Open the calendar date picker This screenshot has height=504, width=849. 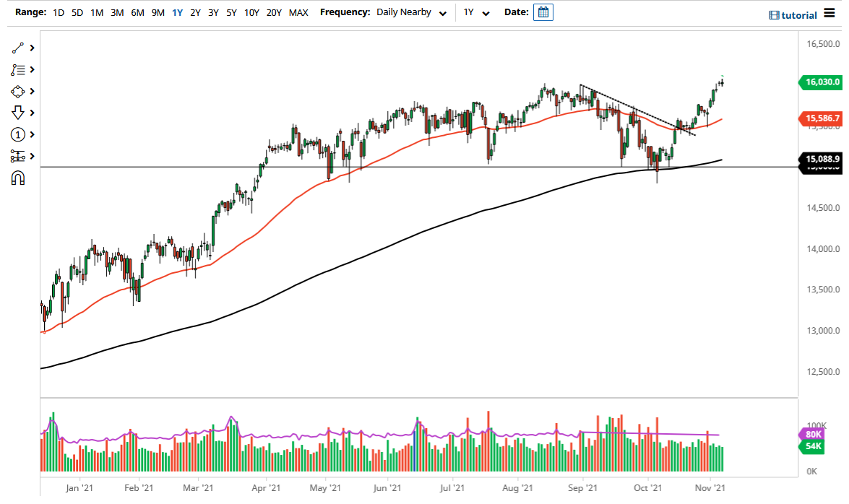click(543, 12)
